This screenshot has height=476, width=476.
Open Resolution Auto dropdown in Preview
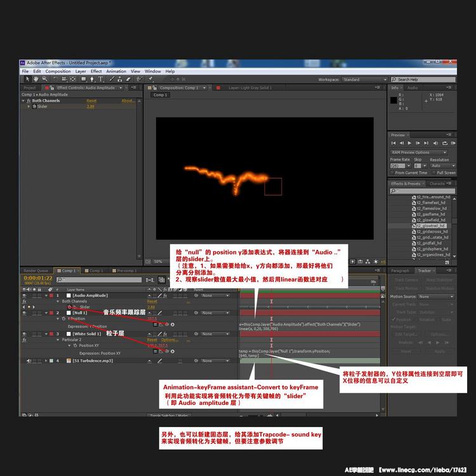(x=442, y=166)
